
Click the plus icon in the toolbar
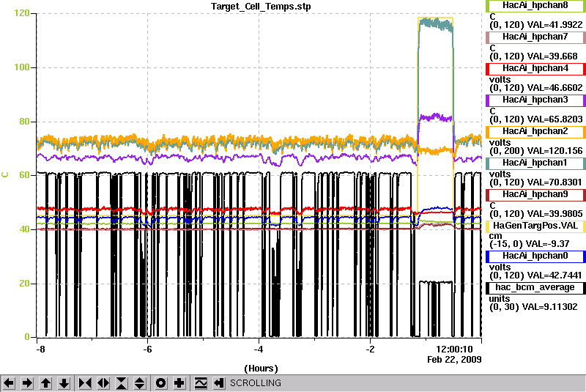coord(179,383)
